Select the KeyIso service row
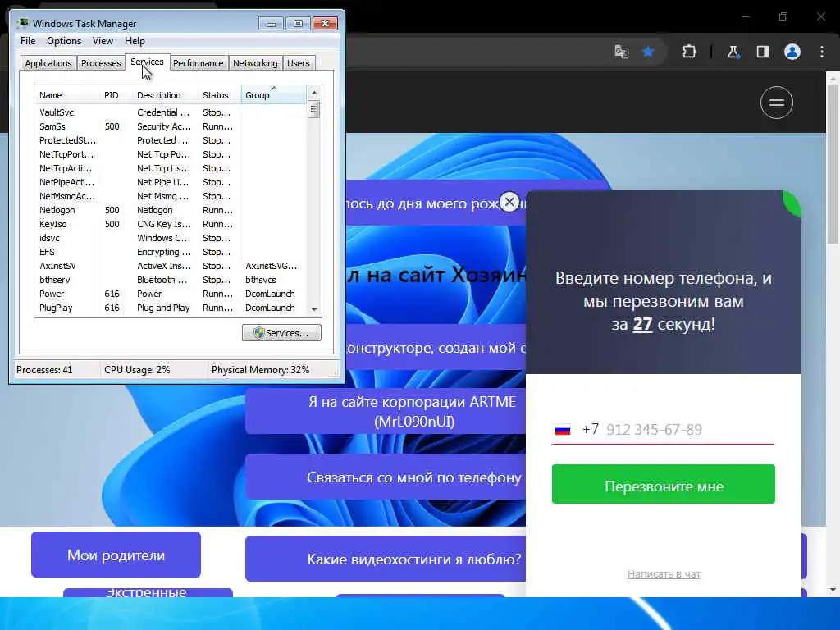Image resolution: width=840 pixels, height=630 pixels. [171, 224]
